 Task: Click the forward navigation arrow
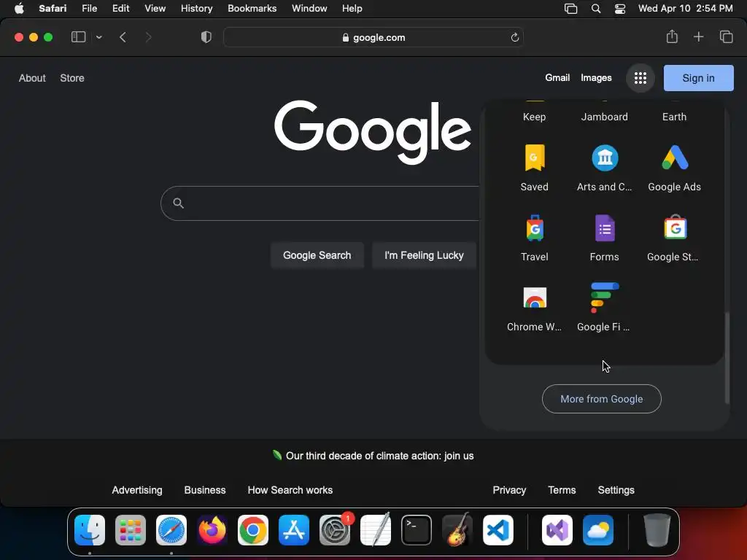click(x=148, y=37)
